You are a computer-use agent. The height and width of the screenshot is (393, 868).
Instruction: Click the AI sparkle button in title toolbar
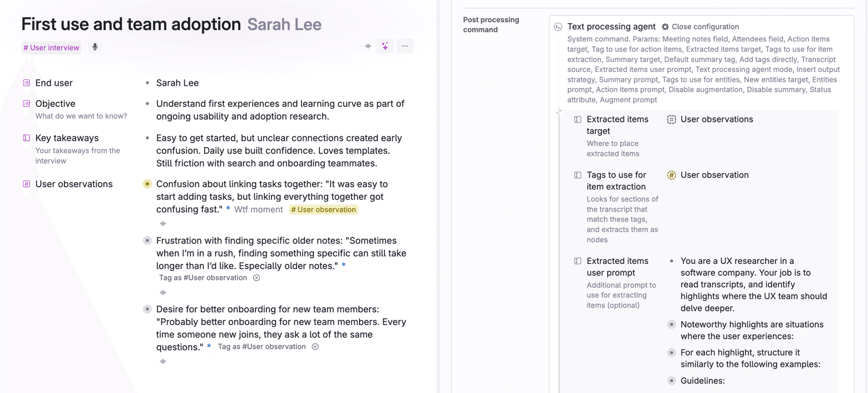click(x=385, y=46)
